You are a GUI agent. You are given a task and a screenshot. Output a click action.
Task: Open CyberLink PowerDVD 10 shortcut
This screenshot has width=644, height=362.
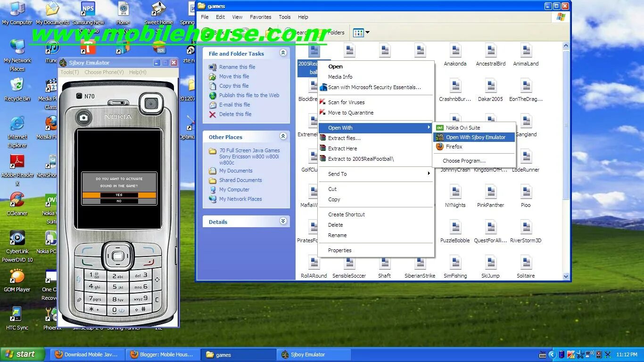[17, 247]
